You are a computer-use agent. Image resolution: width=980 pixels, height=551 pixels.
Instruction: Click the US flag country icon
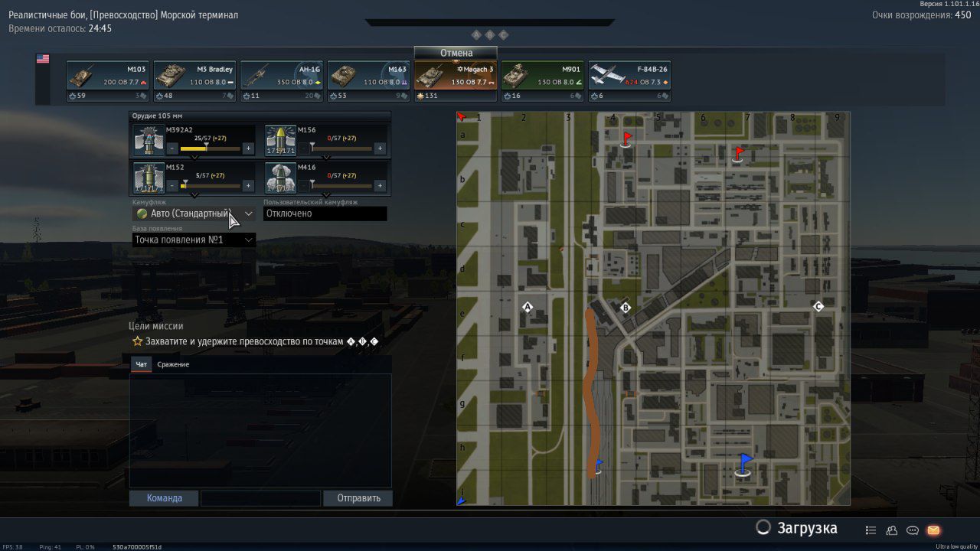[x=43, y=58]
